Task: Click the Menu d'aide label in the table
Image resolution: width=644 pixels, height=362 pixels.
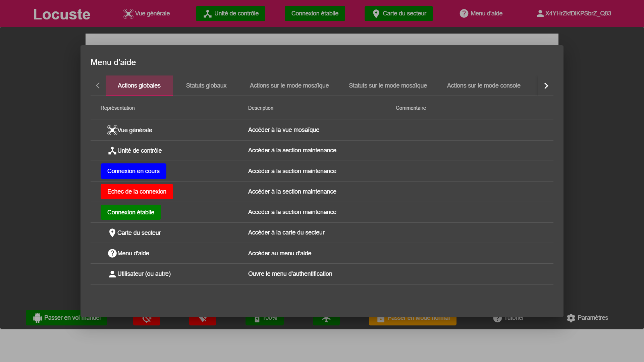Action: pyautogui.click(x=133, y=253)
